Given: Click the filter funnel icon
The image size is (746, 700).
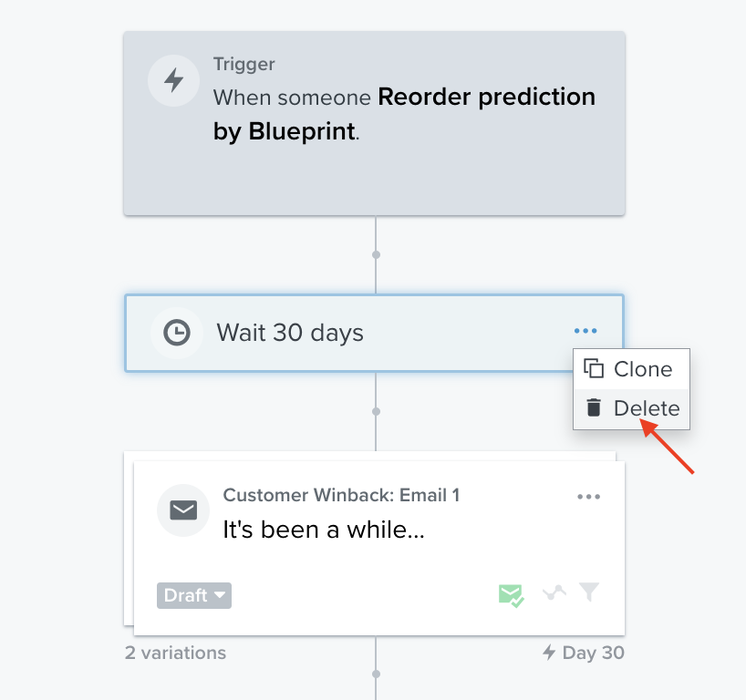Looking at the screenshot, I should point(590,592).
